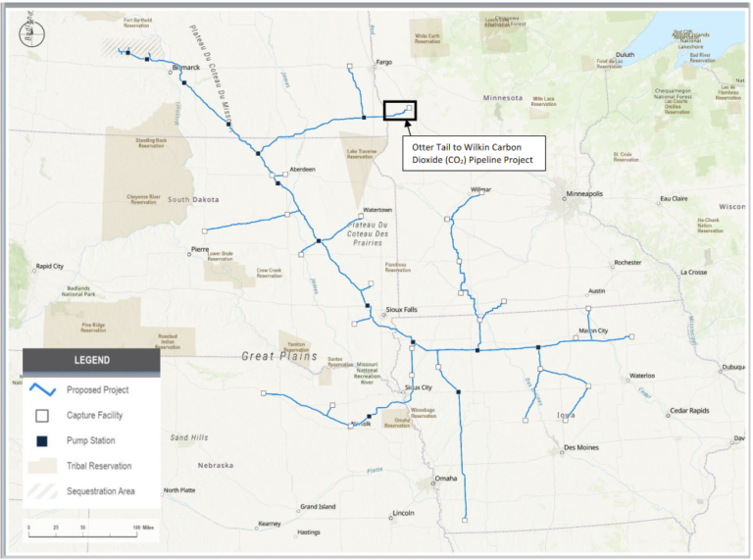Click the hatched sequestration area northwest of Bismarck

tap(143, 46)
